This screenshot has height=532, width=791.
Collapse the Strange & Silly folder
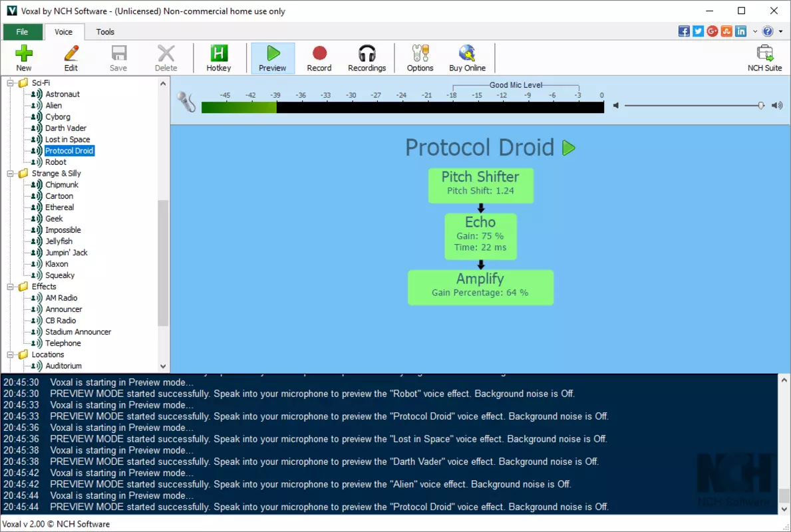tap(10, 174)
